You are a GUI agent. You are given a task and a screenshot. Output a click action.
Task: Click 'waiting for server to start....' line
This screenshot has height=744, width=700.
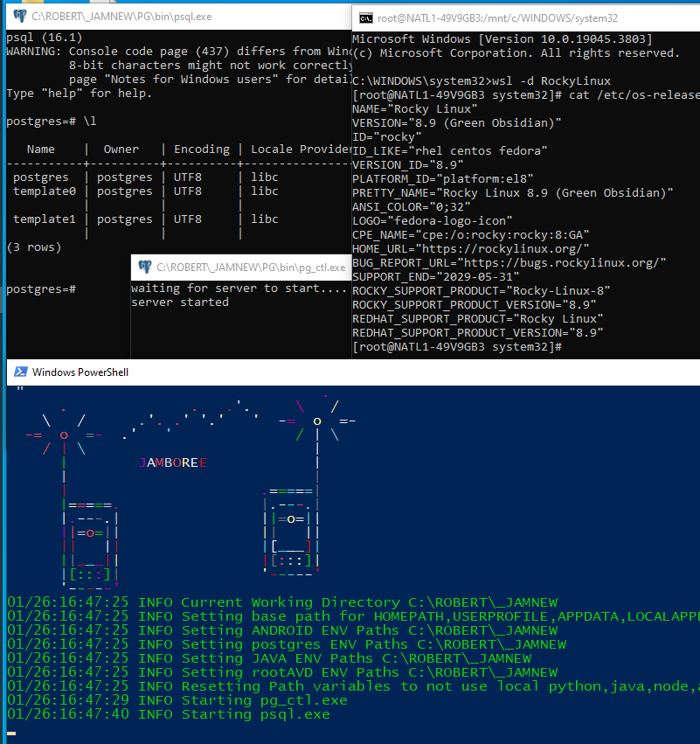click(239, 288)
